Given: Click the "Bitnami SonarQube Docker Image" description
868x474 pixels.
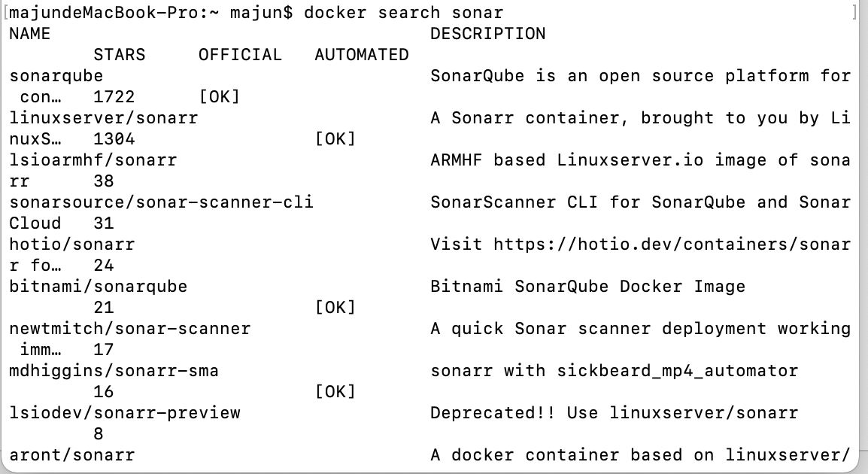Looking at the screenshot, I should [x=587, y=287].
